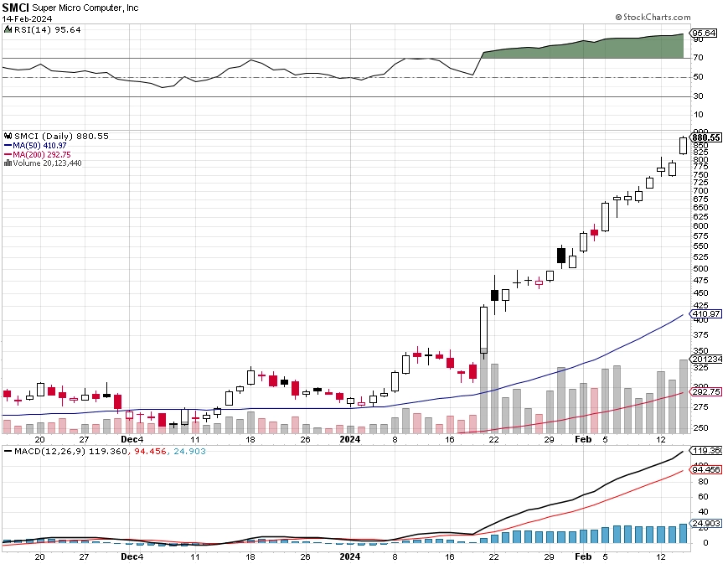
Task: Click the final volume bar on Feb 14
Action: pos(684,396)
